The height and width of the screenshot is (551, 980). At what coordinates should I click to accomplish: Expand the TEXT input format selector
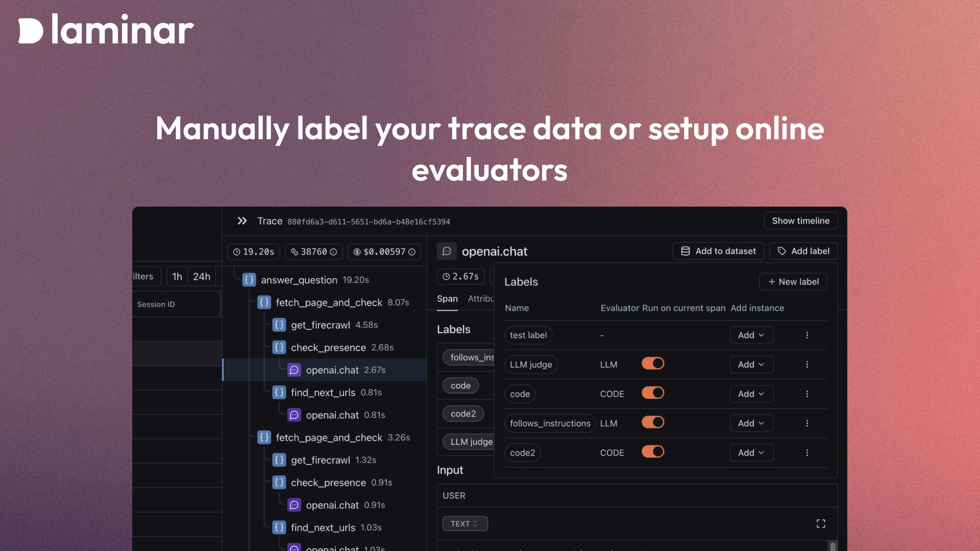[x=465, y=523]
